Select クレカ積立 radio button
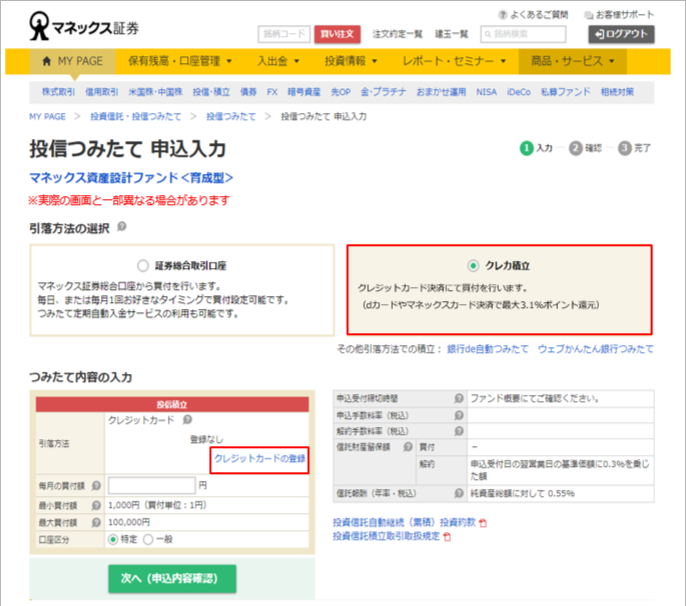The image size is (686, 606). click(x=472, y=266)
